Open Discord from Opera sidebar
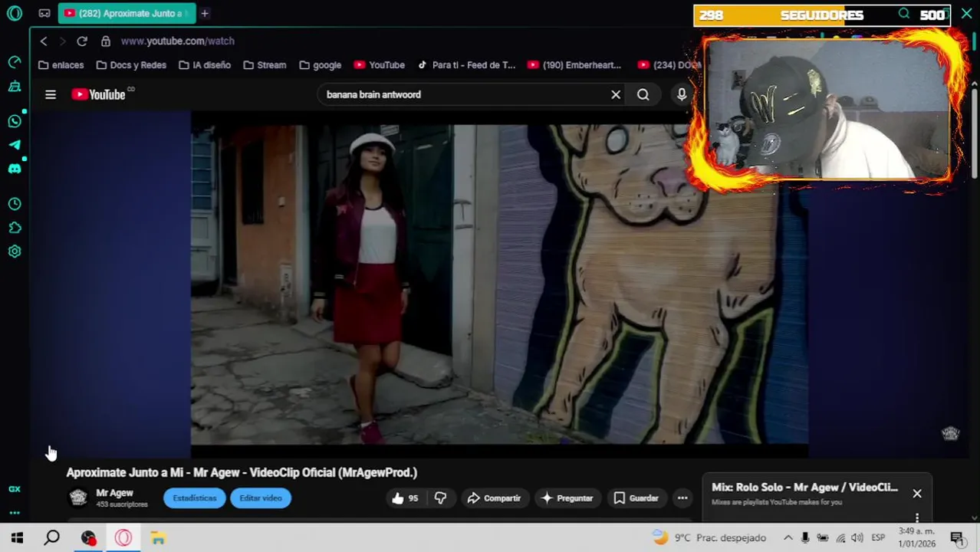 15,169
